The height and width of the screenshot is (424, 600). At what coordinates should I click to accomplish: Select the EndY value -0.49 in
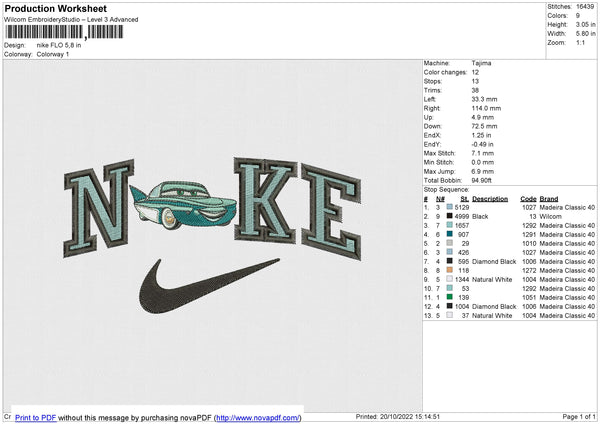(x=483, y=144)
